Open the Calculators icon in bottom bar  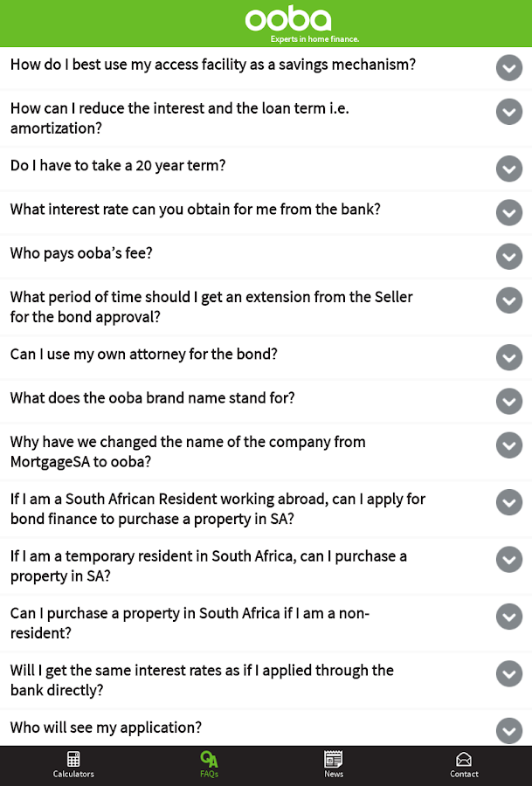[73, 759]
